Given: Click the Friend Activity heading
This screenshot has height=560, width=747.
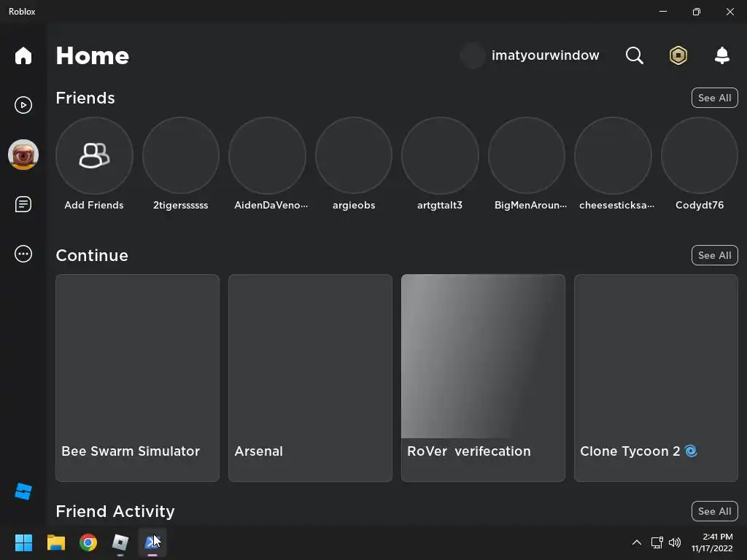Looking at the screenshot, I should [115, 511].
